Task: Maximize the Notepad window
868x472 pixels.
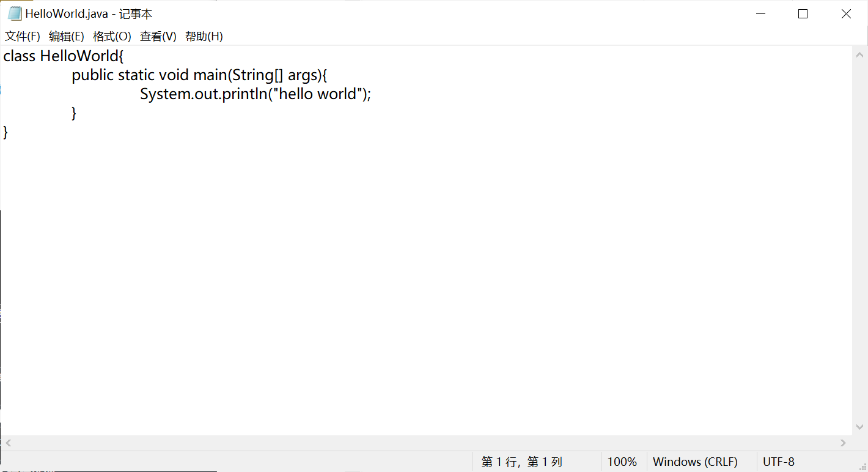Action: click(803, 14)
